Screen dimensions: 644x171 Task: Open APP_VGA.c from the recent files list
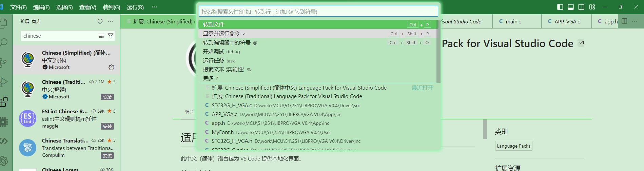[x=318, y=114]
